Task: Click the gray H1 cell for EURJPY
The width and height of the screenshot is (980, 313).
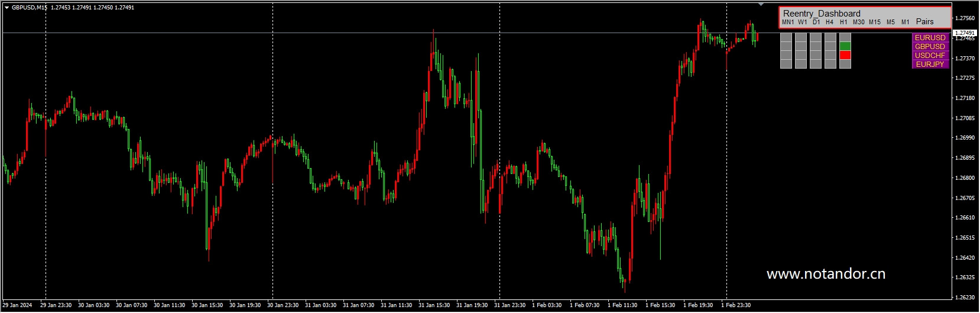Action: point(845,64)
